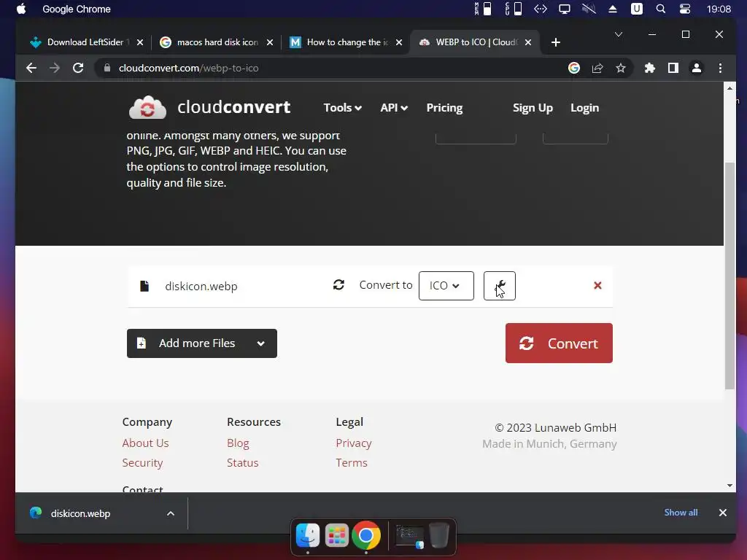View site information lock icon
747x560 pixels.
tap(107, 68)
